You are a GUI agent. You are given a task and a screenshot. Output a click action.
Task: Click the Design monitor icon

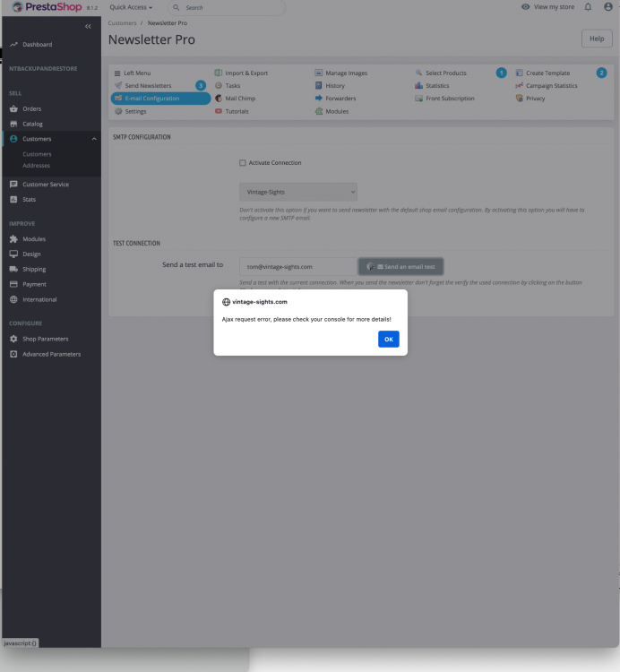coord(13,254)
